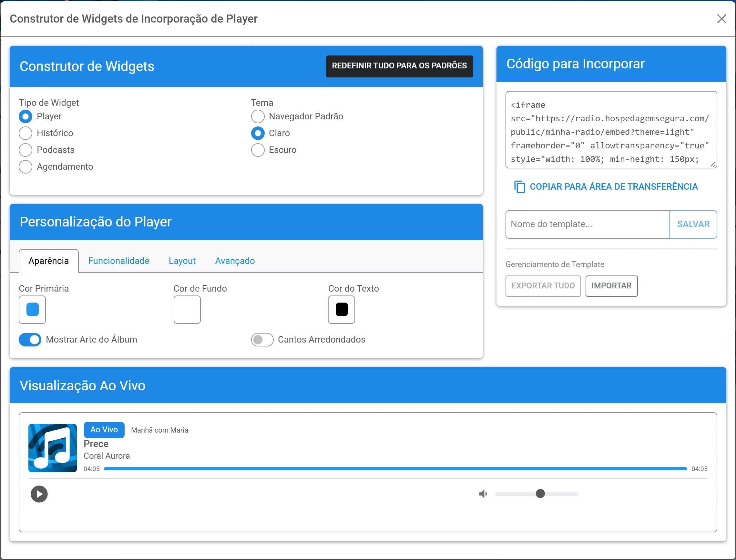Click the album art music note thumbnail
The height and width of the screenshot is (560, 736).
point(52,448)
